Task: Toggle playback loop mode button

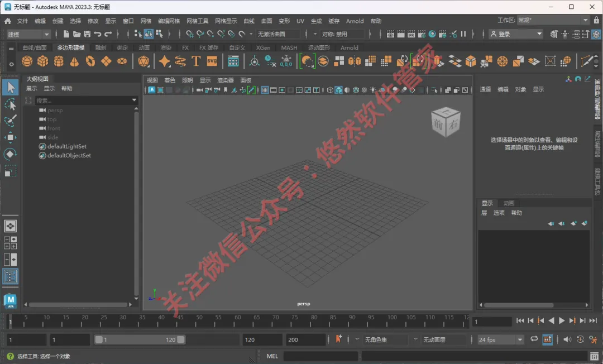Action: (x=534, y=339)
